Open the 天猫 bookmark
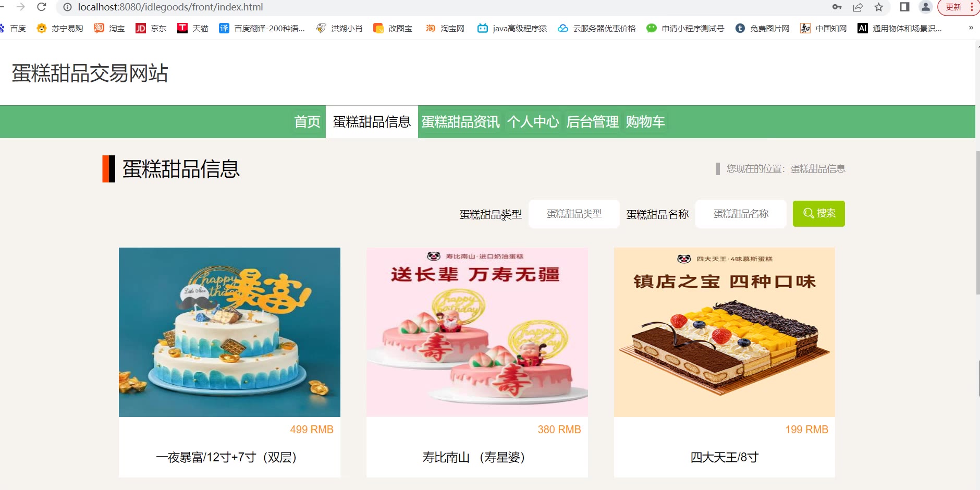 (x=193, y=28)
